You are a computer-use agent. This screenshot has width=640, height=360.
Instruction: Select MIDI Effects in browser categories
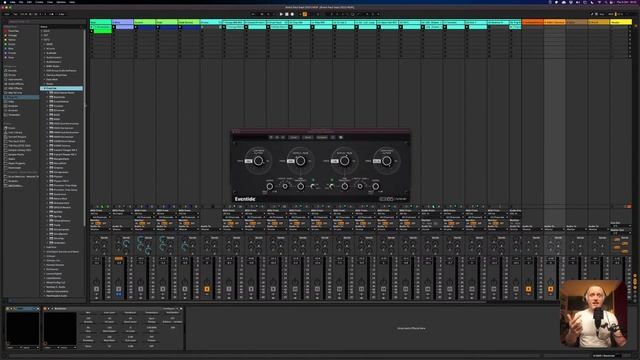tap(15, 88)
